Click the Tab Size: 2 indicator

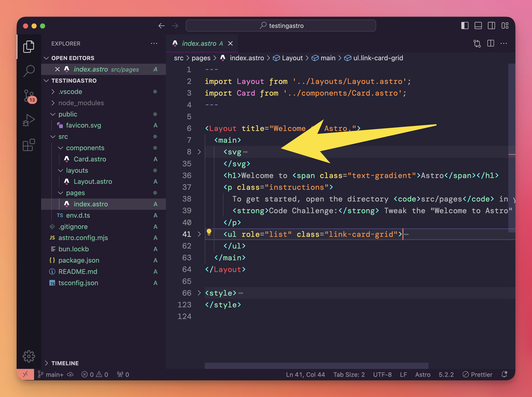(349, 374)
